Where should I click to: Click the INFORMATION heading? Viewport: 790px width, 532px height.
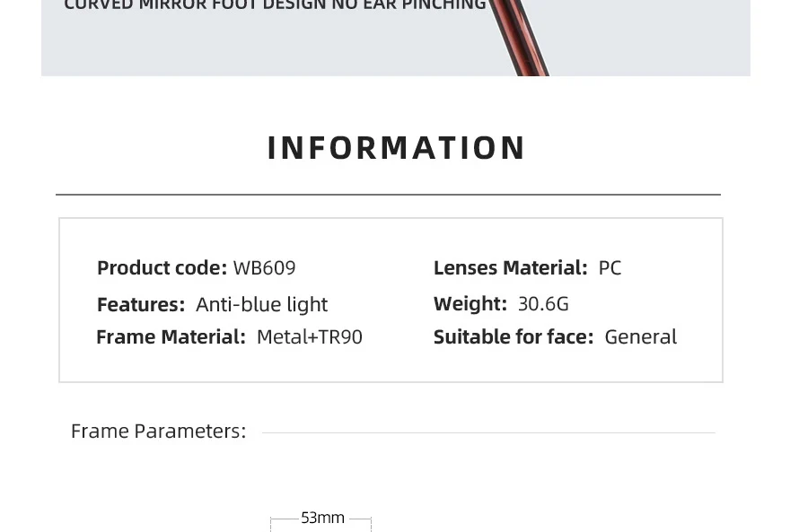[x=396, y=148]
